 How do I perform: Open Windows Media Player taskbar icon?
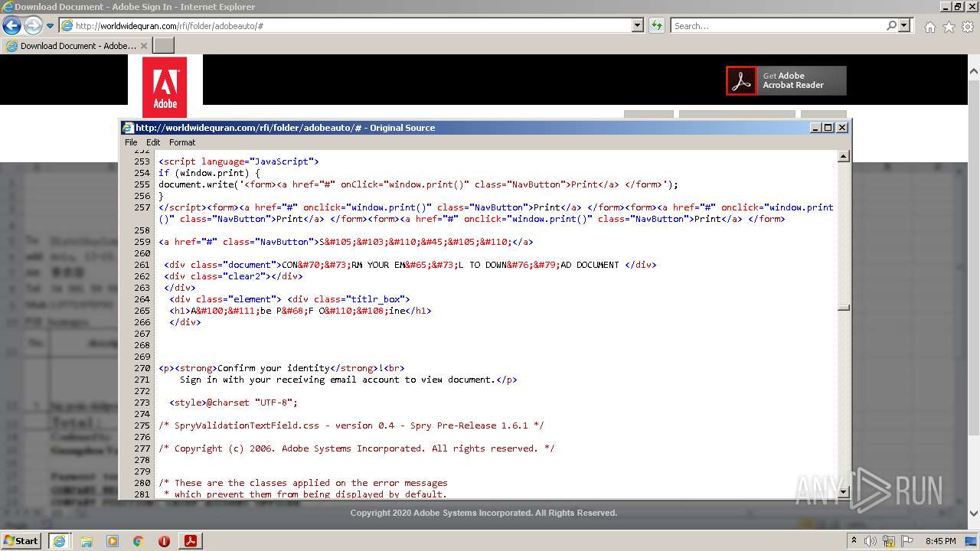[x=113, y=541]
